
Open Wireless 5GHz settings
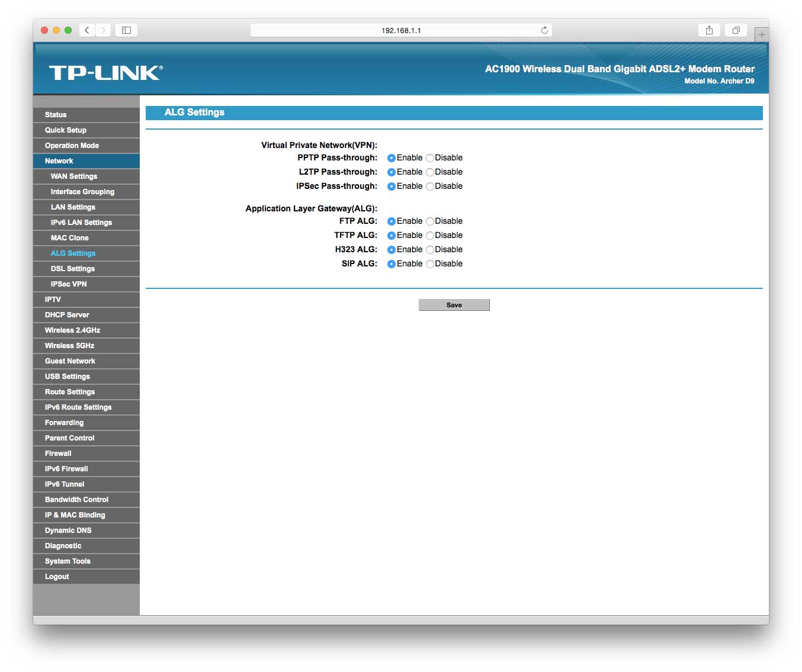[86, 346]
